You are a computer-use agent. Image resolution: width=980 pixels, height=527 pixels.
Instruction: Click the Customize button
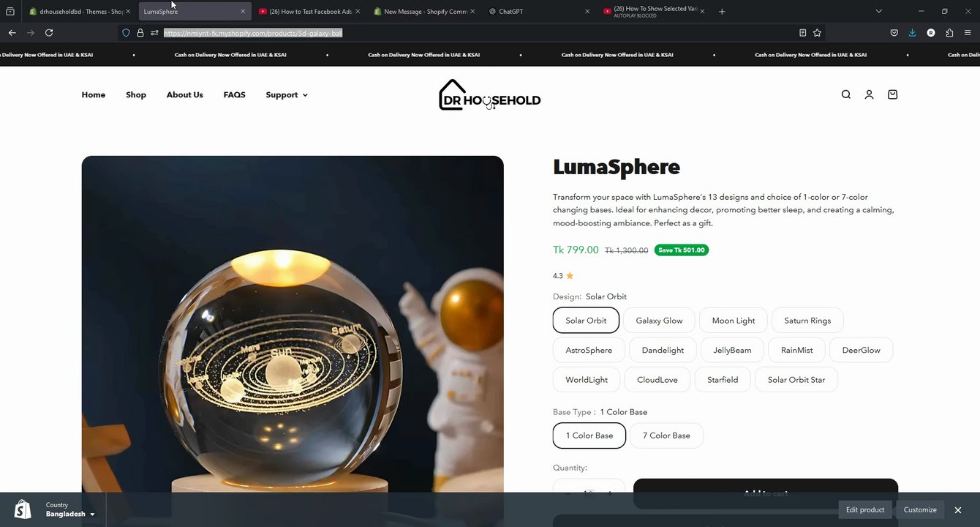click(920, 509)
